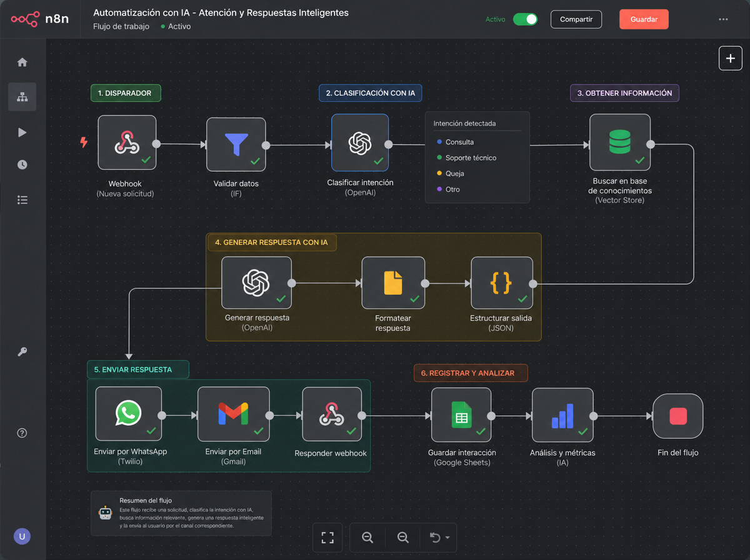
Task: Select the Queja intent option
Action: click(451, 174)
